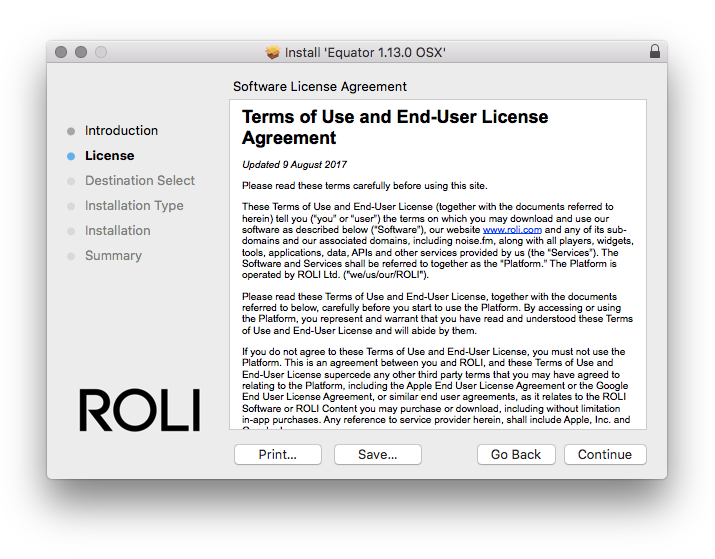Viewport: 715px width, 559px height.
Task: Close the installer window
Action: tap(61, 52)
